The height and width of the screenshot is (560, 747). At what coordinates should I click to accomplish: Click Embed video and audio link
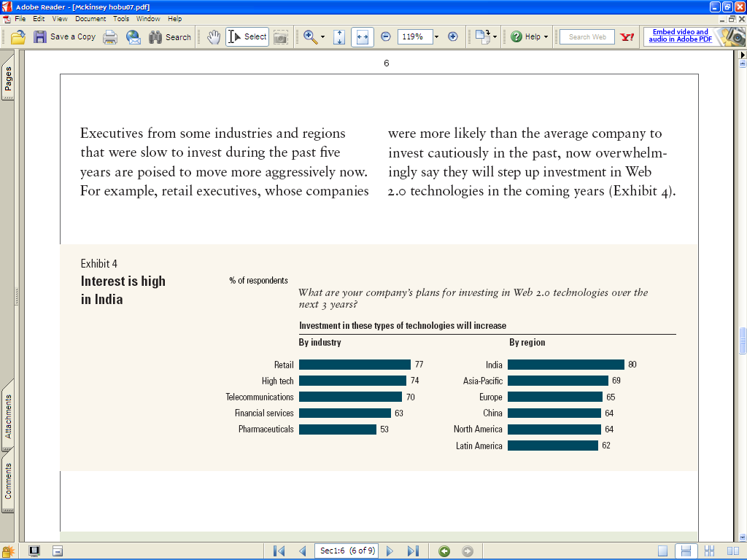pyautogui.click(x=680, y=36)
